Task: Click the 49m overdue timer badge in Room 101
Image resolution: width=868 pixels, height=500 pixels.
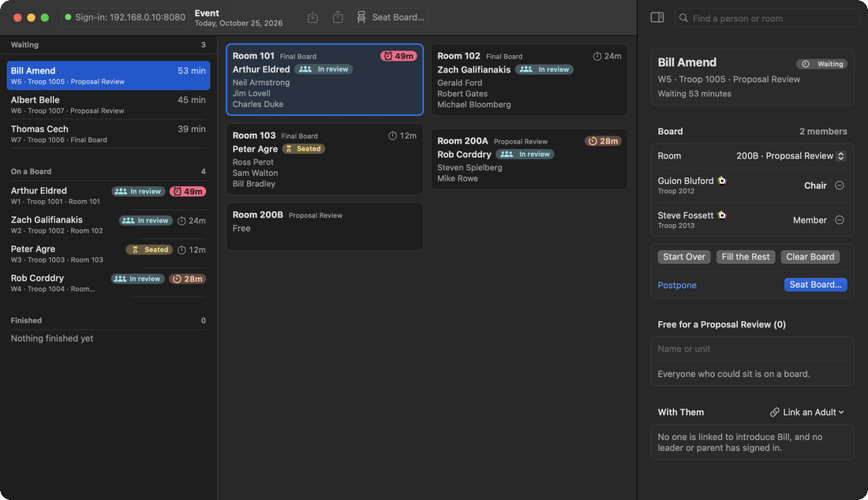Action: click(x=398, y=56)
